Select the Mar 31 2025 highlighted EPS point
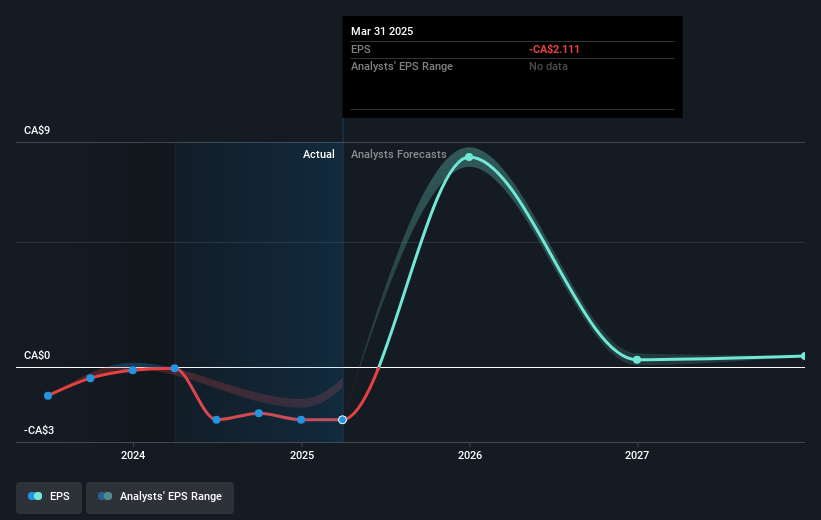Image resolution: width=821 pixels, height=520 pixels. (x=342, y=419)
